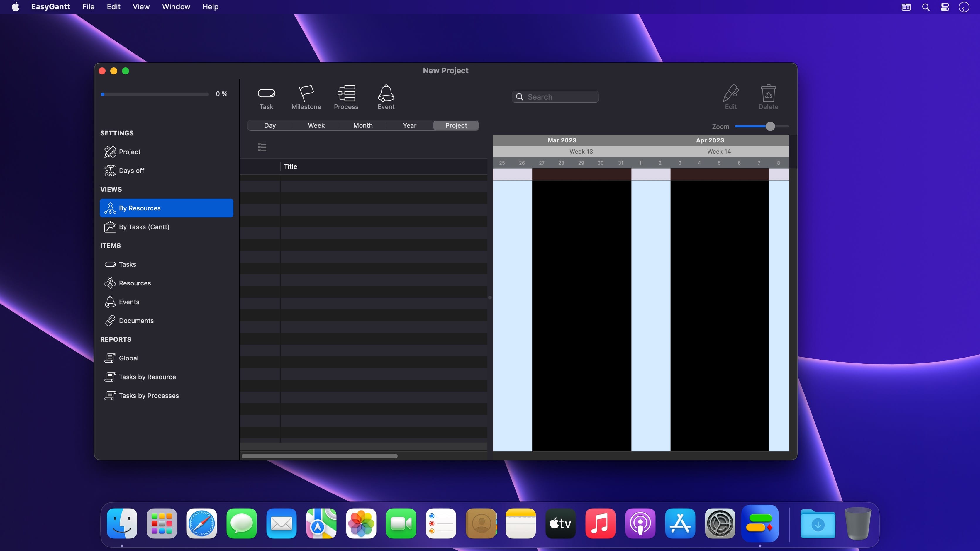Open Tasks by Resource report
This screenshot has width=980, height=551.
coord(147,377)
